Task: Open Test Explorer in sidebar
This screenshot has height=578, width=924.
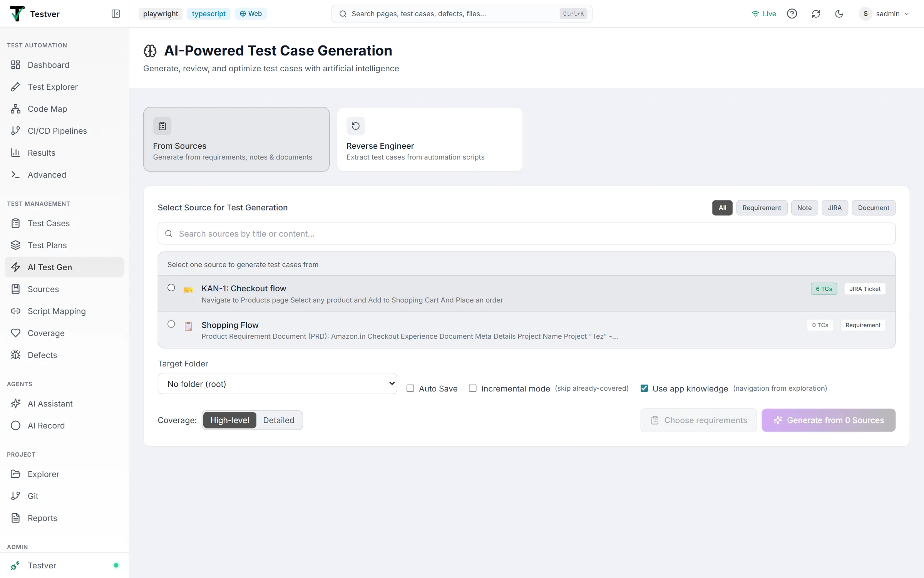Action: coord(64,87)
